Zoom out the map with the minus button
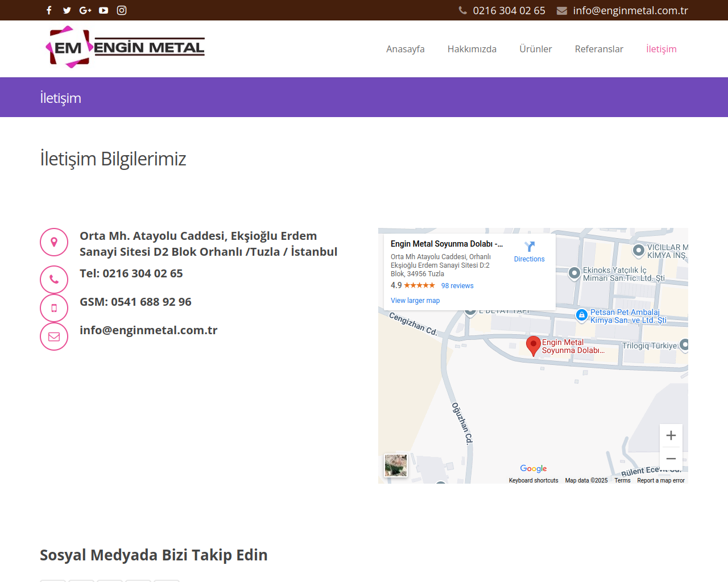This screenshot has width=728, height=582. (671, 458)
